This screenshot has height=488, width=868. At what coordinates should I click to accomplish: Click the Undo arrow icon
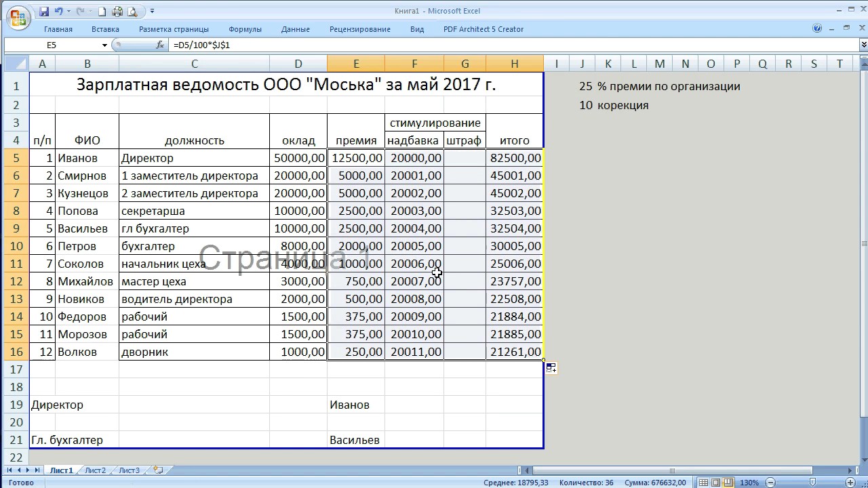coord(59,12)
